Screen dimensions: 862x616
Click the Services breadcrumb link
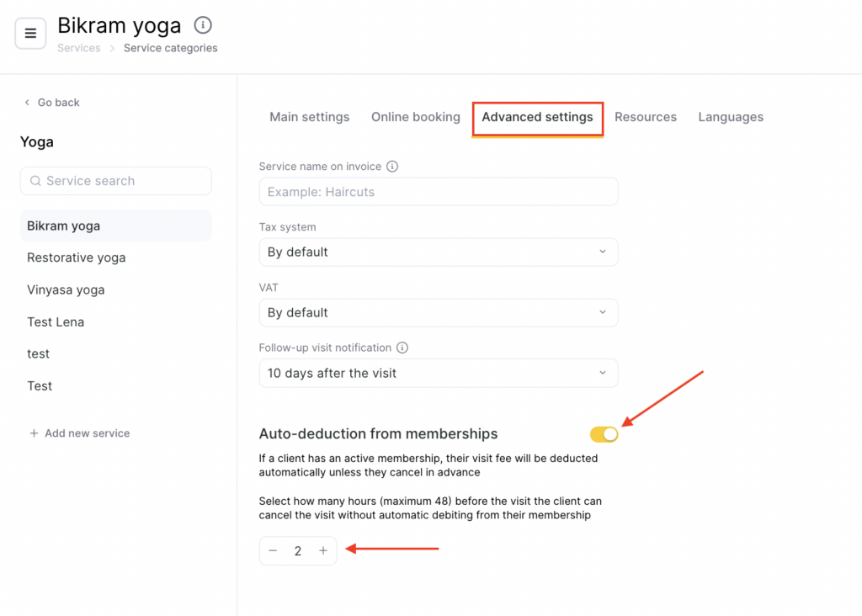[78, 48]
